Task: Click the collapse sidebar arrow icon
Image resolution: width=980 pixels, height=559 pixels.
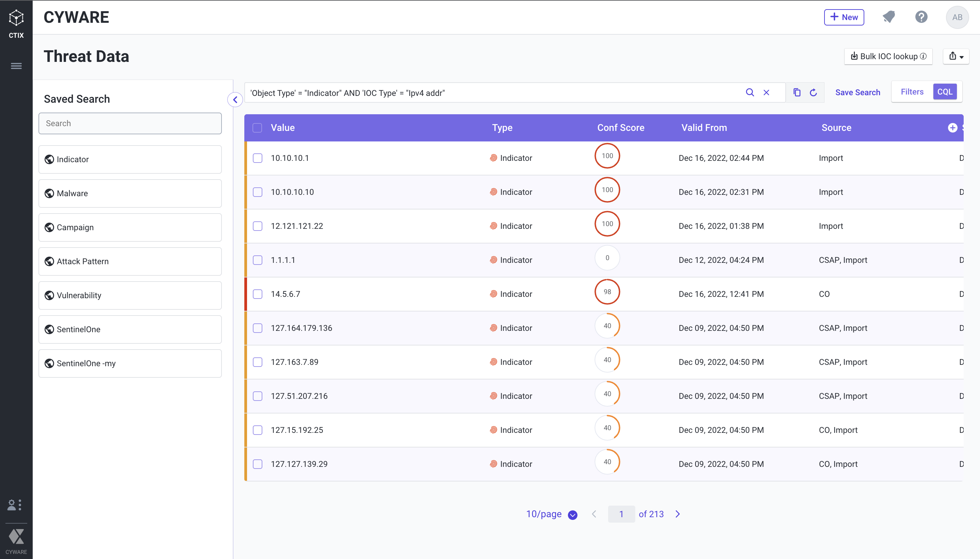Action: pos(235,100)
